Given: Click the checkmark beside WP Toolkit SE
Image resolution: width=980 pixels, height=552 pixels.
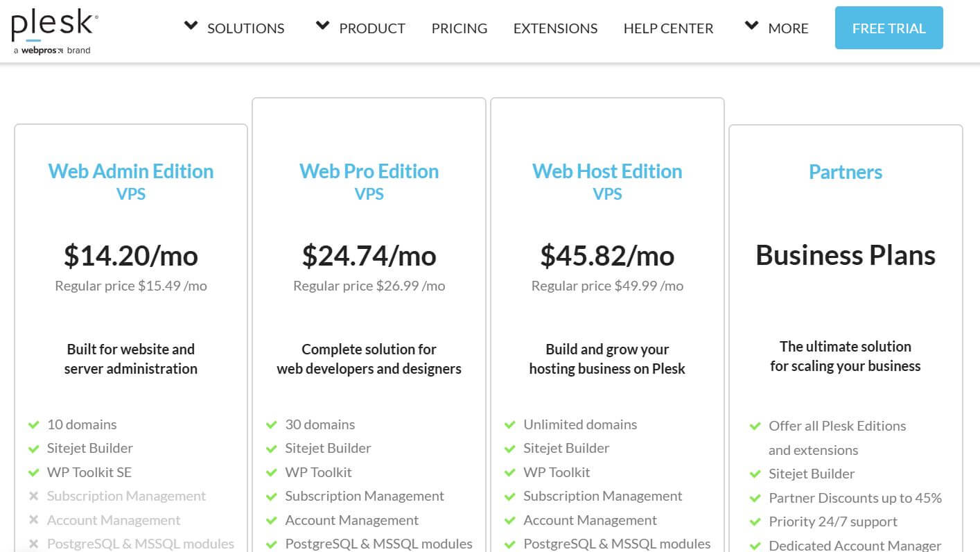Looking at the screenshot, I should (x=32, y=472).
